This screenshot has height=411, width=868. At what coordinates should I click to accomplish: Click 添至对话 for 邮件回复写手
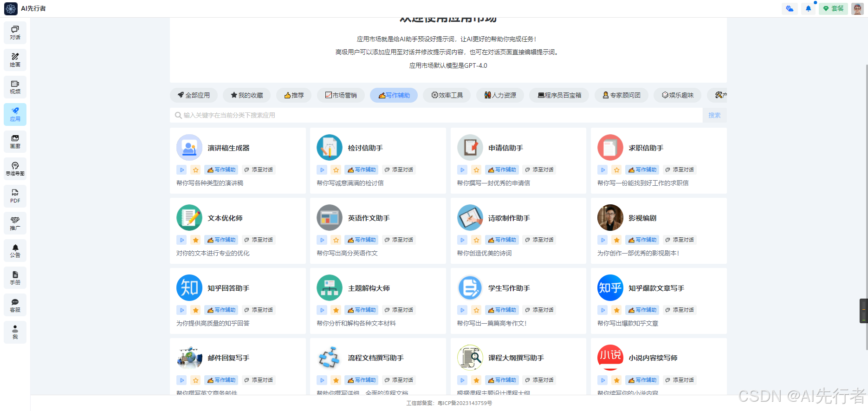[259, 380]
